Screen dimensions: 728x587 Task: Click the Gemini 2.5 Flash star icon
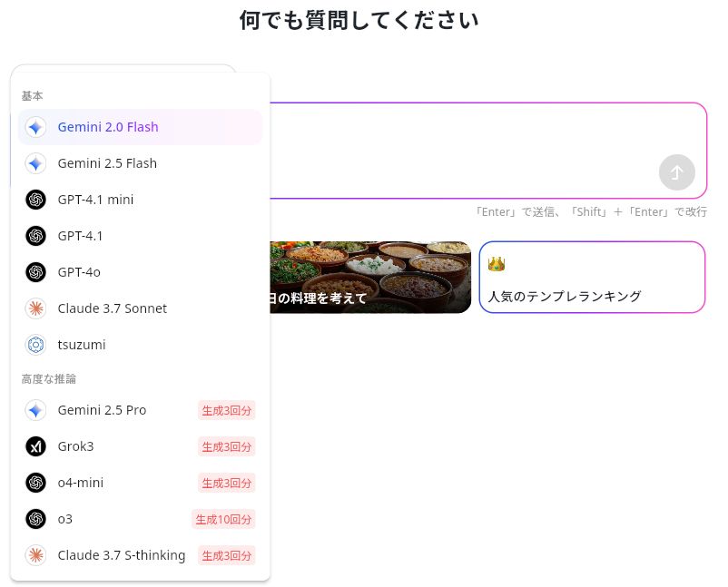pos(35,163)
